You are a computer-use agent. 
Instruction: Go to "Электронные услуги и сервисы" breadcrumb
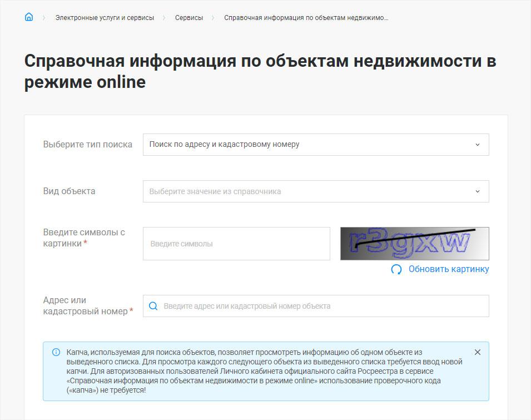point(105,18)
